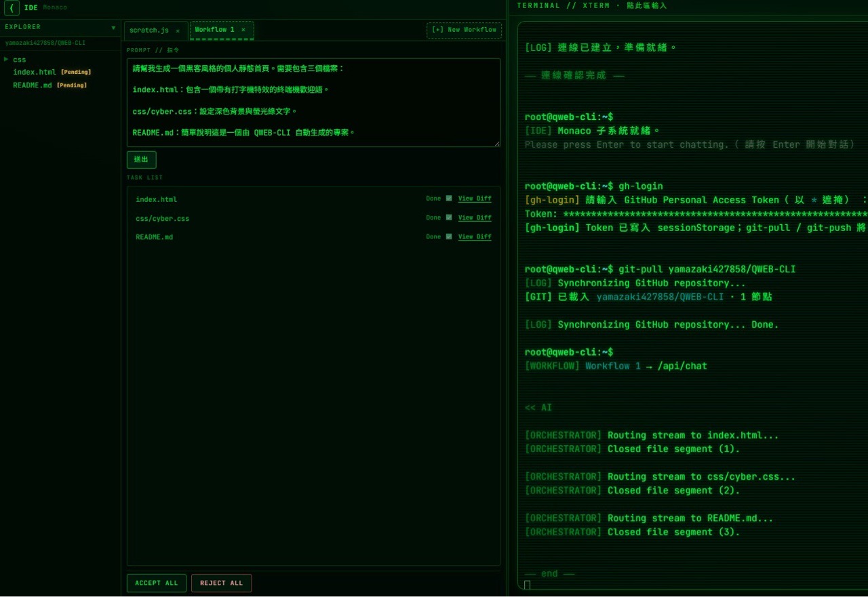Close the Workflow 1 tab
Screen dimensions: 868x597
coord(243,30)
